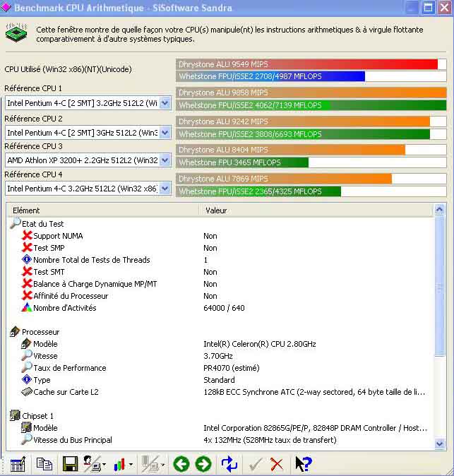Image resolution: width=454 pixels, height=476 pixels.
Task: Click the value 3.70GHz
Action: (218, 356)
